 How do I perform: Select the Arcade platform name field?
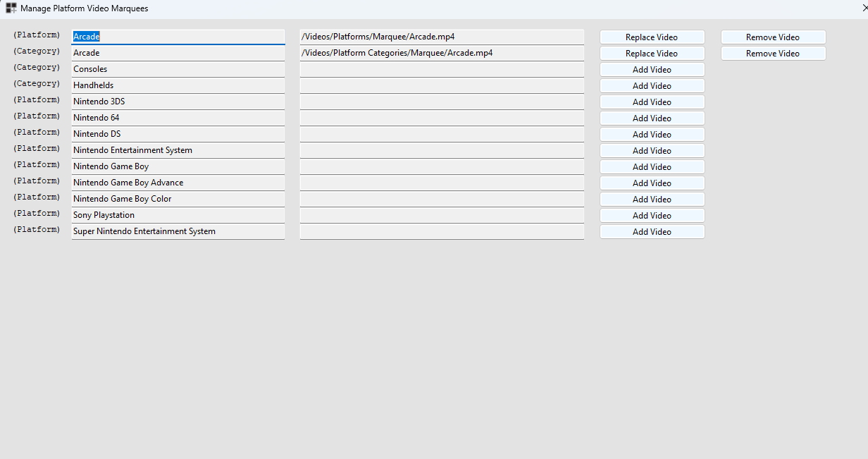178,37
